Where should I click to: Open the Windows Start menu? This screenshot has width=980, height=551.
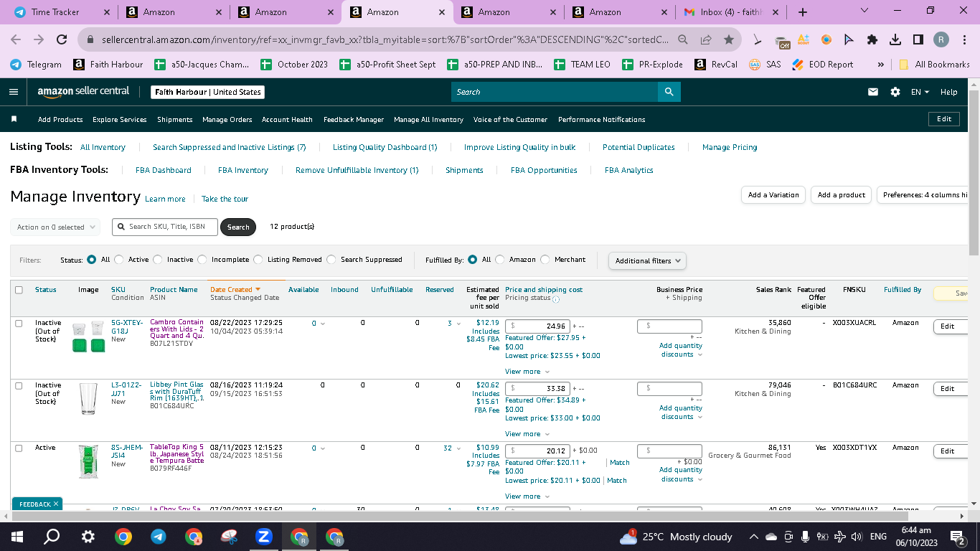17,537
